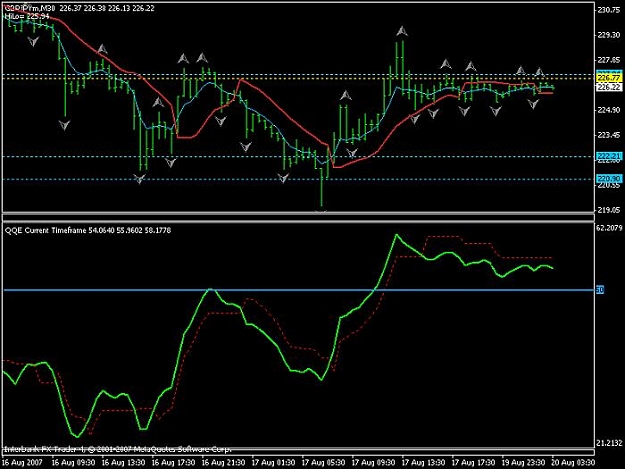This screenshot has height=469, width=625.
Task: Click the up fractal arrow above the highest price spike
Action: tap(402, 31)
